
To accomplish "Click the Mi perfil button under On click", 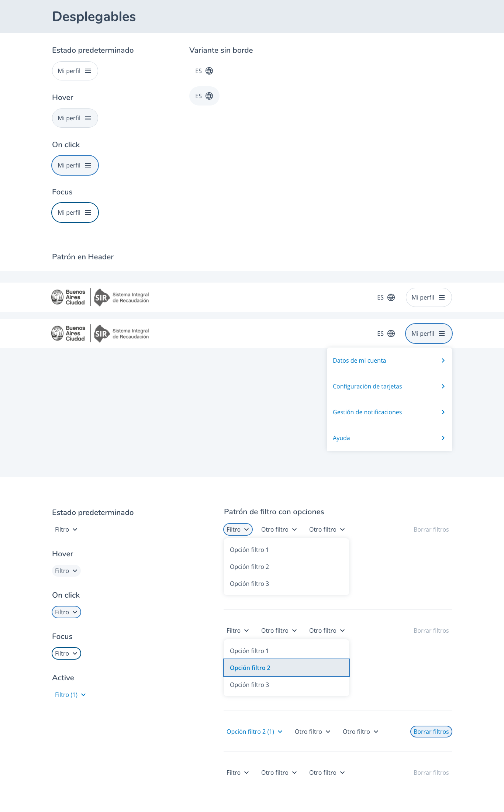I will pos(75,165).
